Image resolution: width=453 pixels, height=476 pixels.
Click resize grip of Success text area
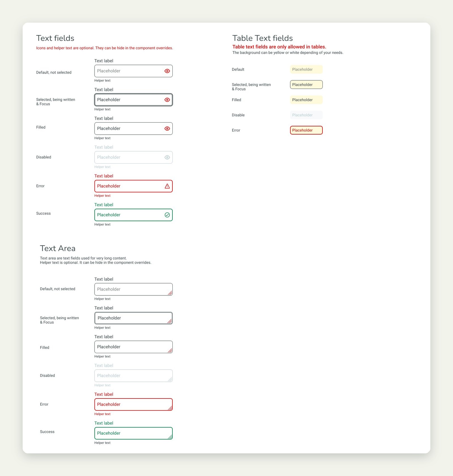tap(170, 437)
